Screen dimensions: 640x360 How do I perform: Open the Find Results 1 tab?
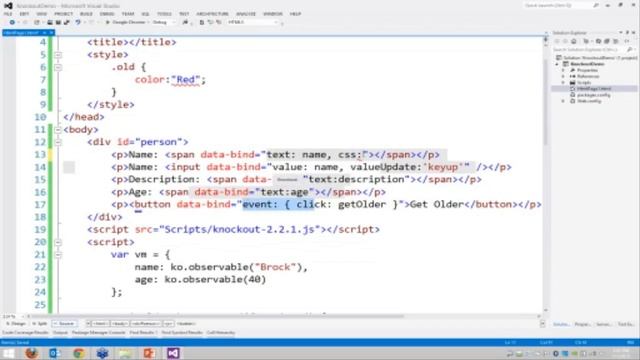(x=143, y=333)
